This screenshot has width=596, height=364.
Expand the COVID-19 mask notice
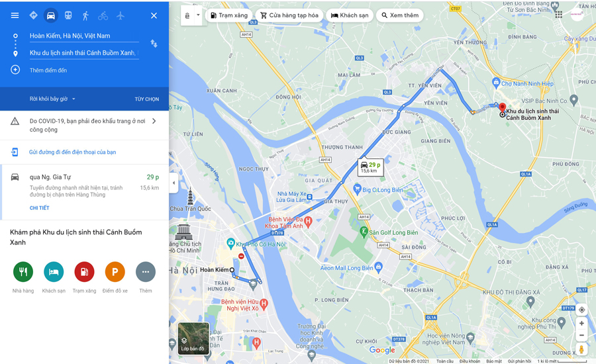(84, 125)
